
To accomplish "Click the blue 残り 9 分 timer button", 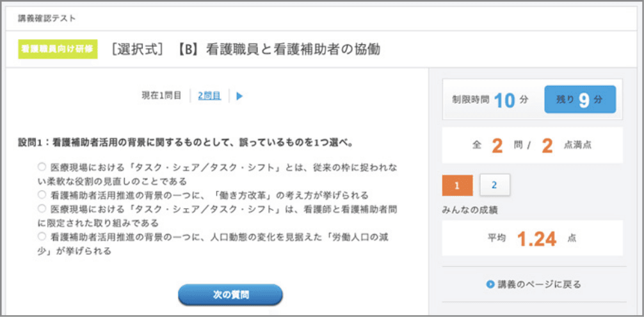I will [579, 100].
